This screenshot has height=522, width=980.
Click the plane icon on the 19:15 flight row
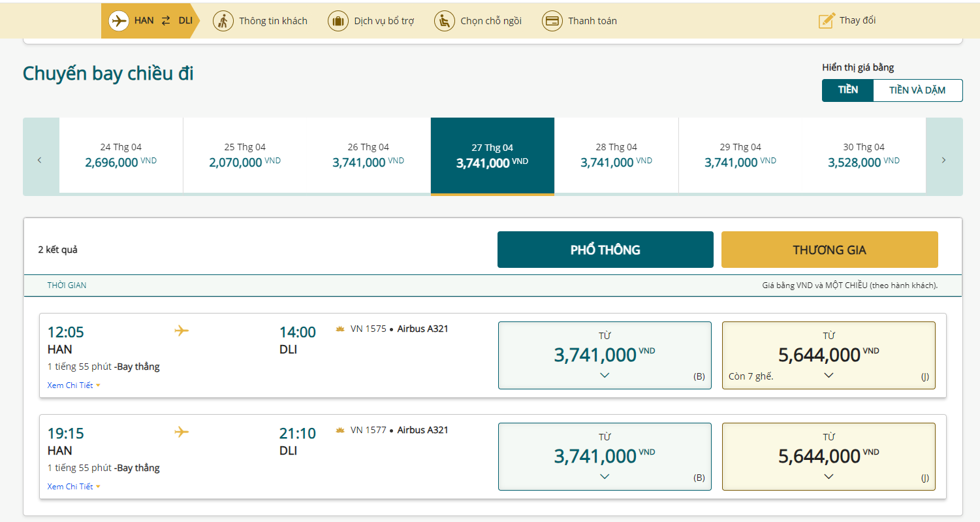(182, 432)
